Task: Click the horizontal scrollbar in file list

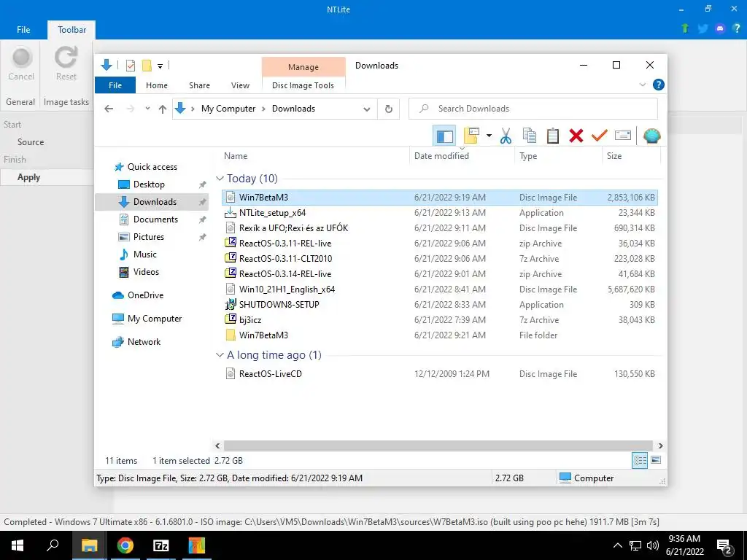Action: (438, 446)
